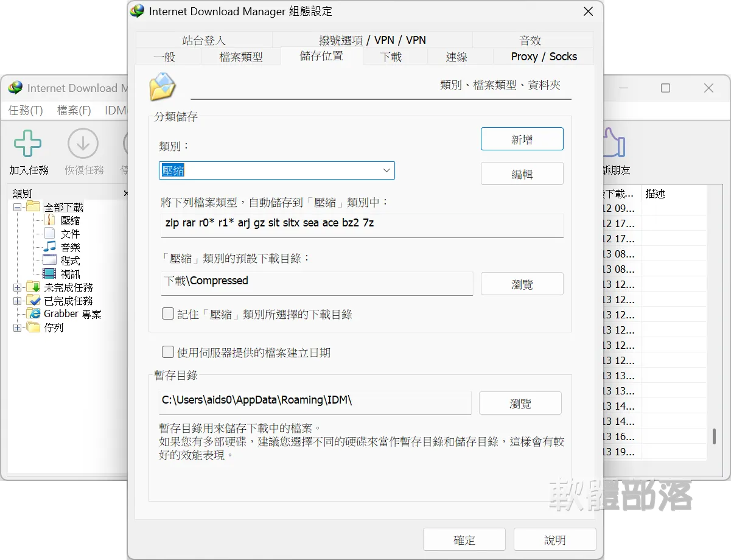Screen dimensions: 731x560
Task: Enable 使用伺服器提供的檔案建立日期 checkbox
Action: point(168,352)
